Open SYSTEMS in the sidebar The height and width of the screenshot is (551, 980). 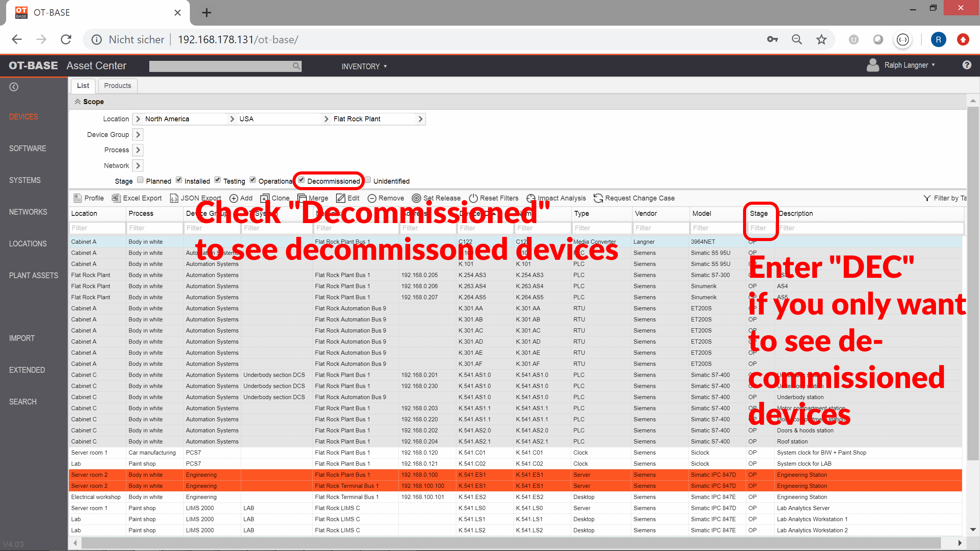(25, 180)
